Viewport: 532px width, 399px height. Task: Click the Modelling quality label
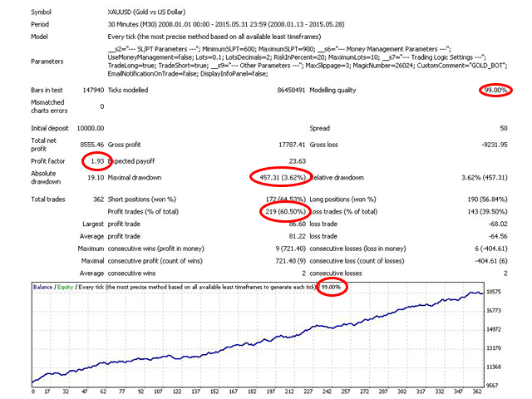tap(332, 91)
